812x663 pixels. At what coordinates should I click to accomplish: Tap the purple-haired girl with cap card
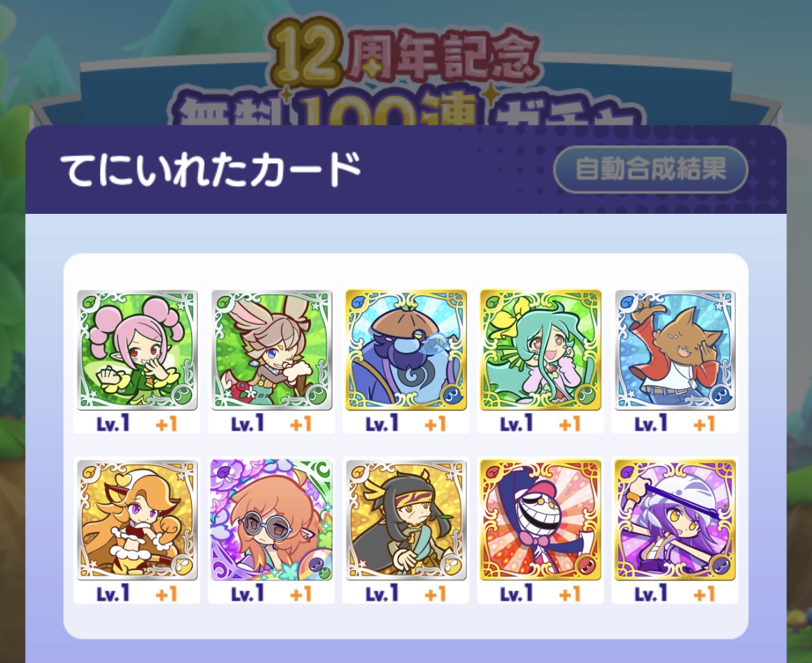[x=675, y=519]
